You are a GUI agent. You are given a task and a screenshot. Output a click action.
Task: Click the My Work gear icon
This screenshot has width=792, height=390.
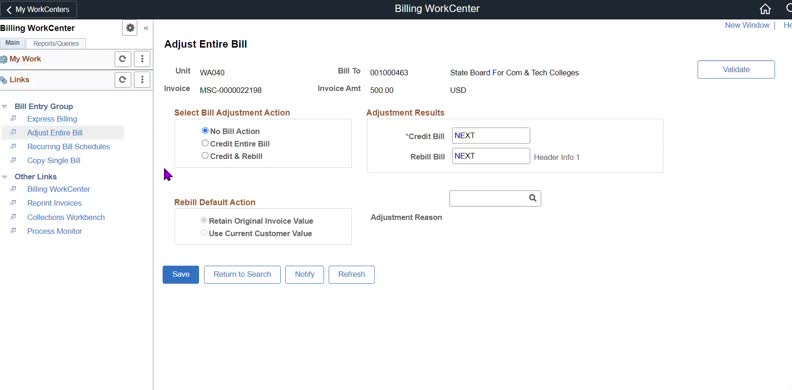tap(4, 59)
